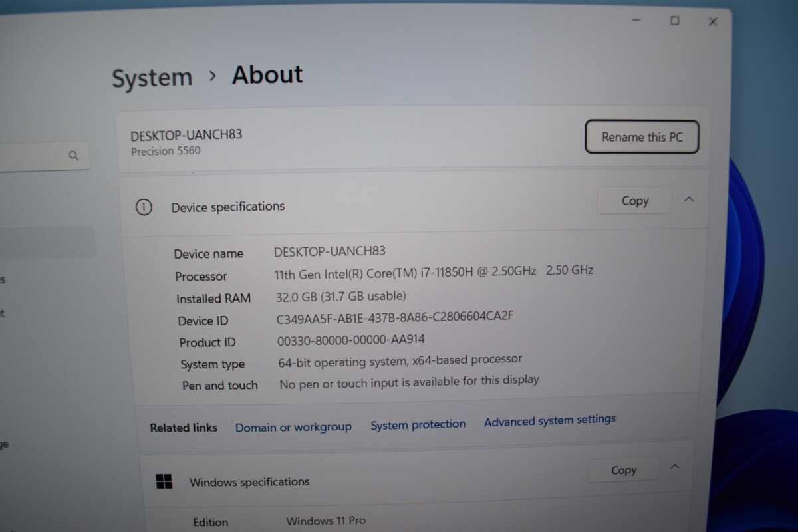798x532 pixels.
Task: Click the Installed RAM label
Action: point(213,299)
